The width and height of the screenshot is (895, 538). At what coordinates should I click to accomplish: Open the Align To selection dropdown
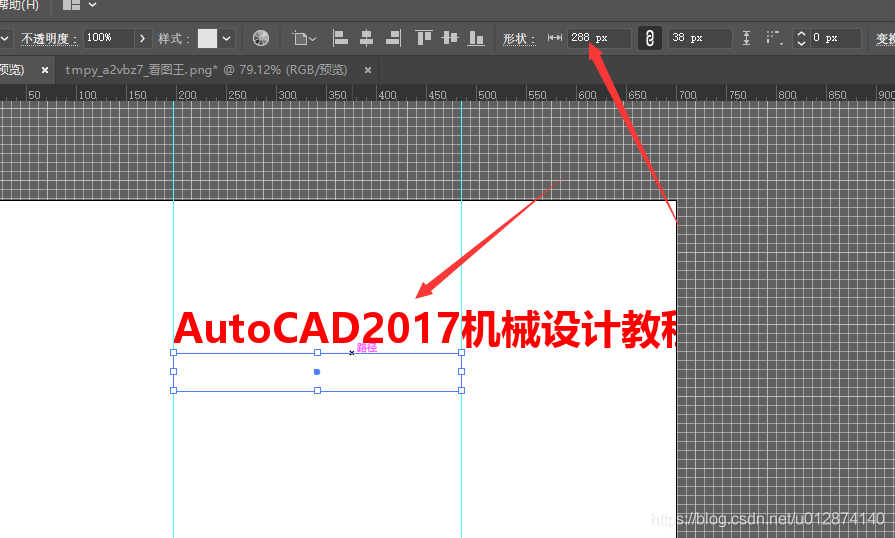coord(304,38)
